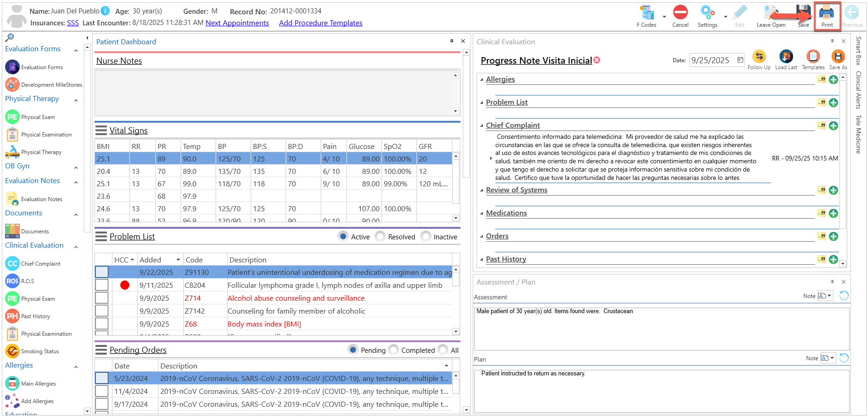The width and height of the screenshot is (868, 416).
Task: Open the F Codes toolbar icon
Action: click(x=648, y=16)
